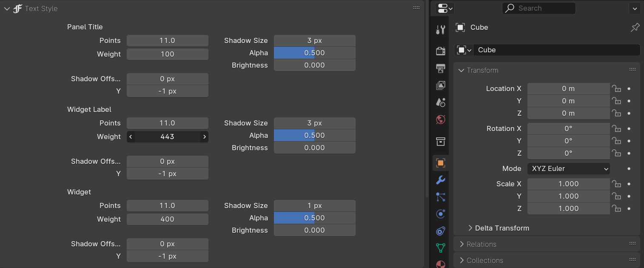Click the animate dot for Rotation X

629,128
